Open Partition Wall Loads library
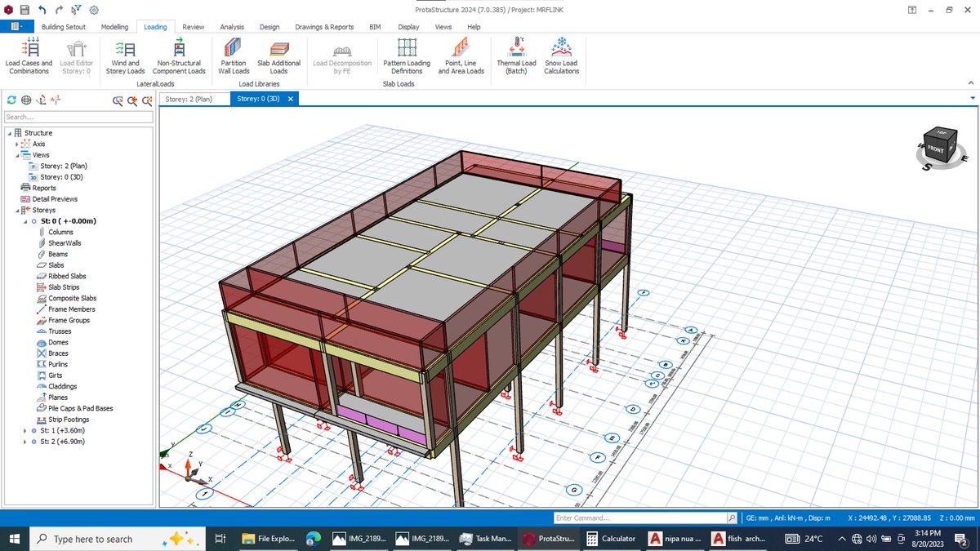 click(x=234, y=56)
